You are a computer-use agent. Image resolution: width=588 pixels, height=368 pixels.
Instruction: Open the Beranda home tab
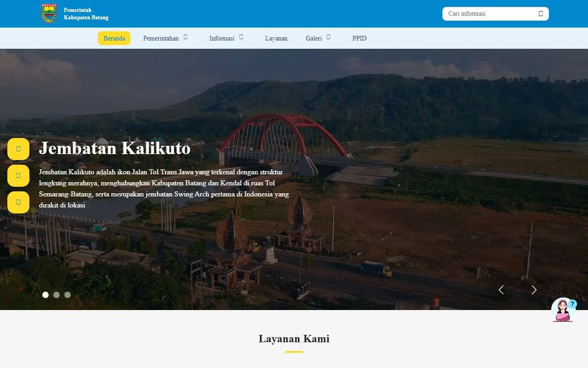point(114,38)
